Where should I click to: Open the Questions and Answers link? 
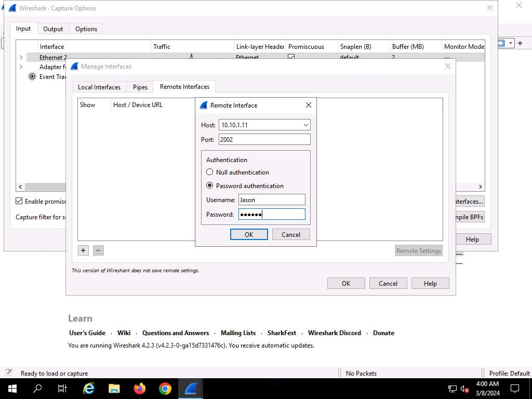(175, 333)
